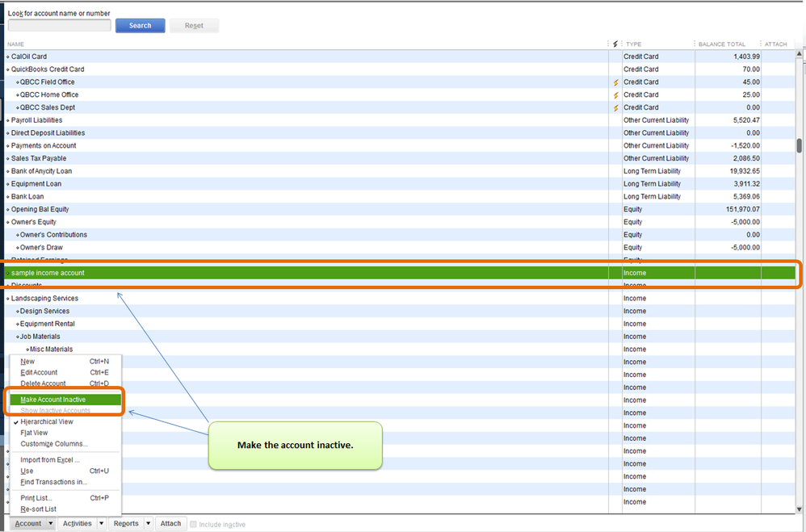
Task: Click the 19,932.65 balance value
Action: tap(745, 171)
